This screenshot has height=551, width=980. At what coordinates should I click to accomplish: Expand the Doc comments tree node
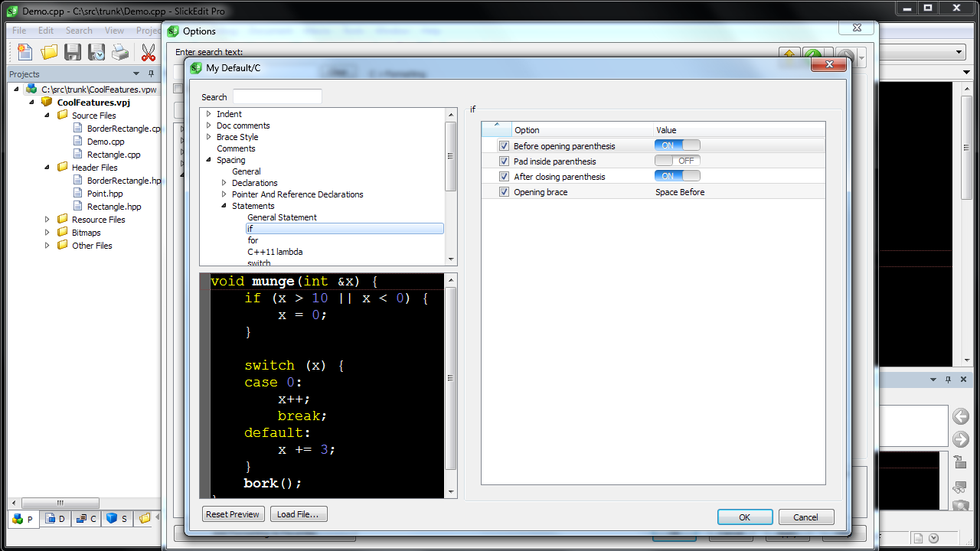208,126
